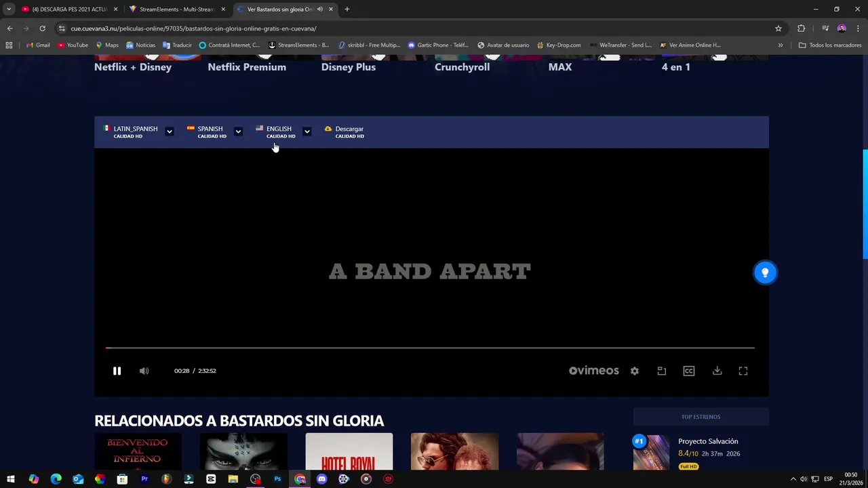Open the Netflix Premium offer
This screenshot has width=868, height=488.
247,67
